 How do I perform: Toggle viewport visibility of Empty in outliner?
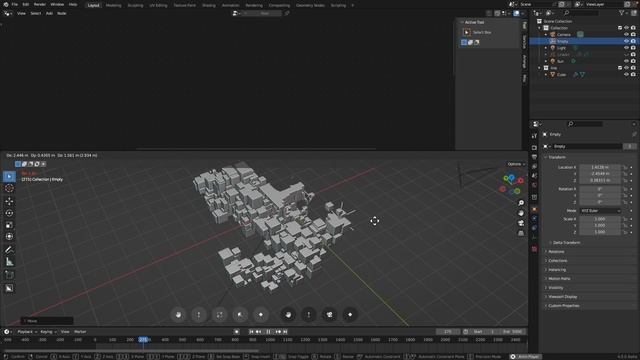(627, 41)
